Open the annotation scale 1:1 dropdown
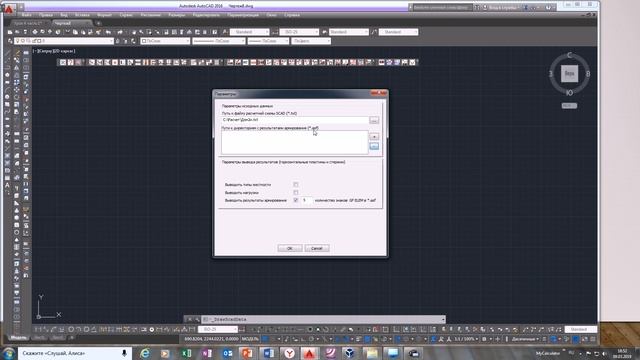 [466, 339]
